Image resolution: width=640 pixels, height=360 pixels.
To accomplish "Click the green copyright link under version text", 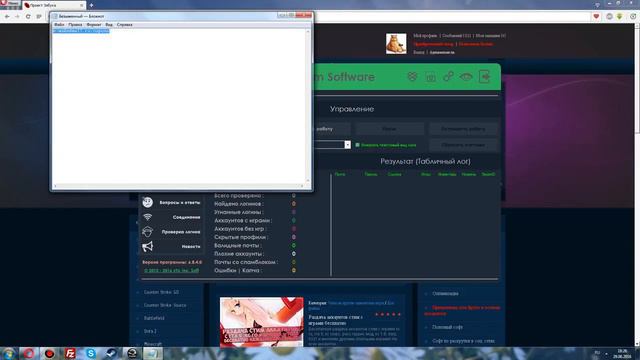I will (x=171, y=270).
